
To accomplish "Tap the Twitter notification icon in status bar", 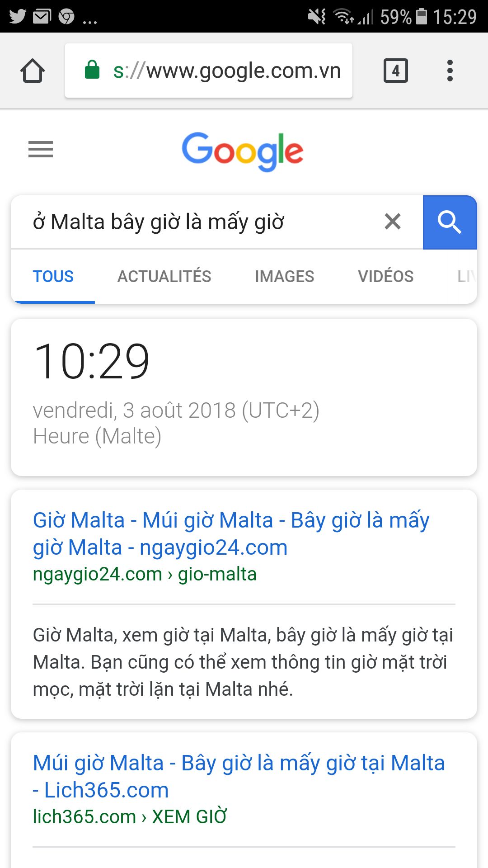I will pyautogui.click(x=18, y=17).
